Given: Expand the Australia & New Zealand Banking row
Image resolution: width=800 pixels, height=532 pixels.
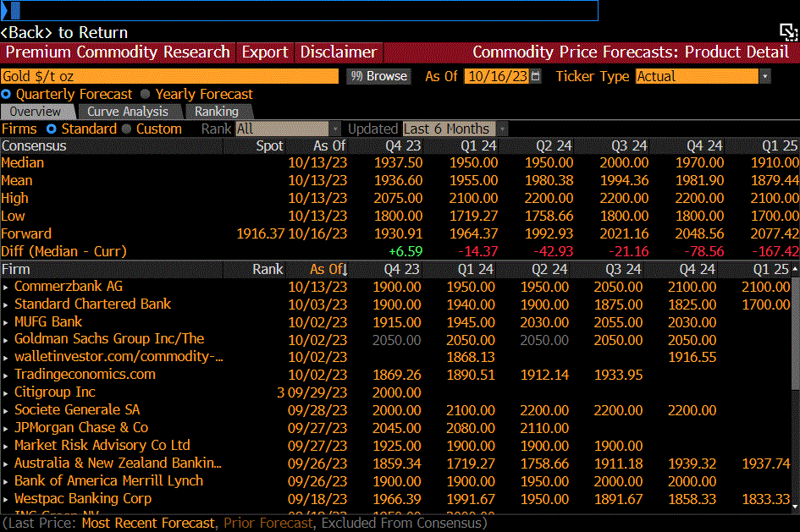Looking at the screenshot, I should click(x=6, y=464).
